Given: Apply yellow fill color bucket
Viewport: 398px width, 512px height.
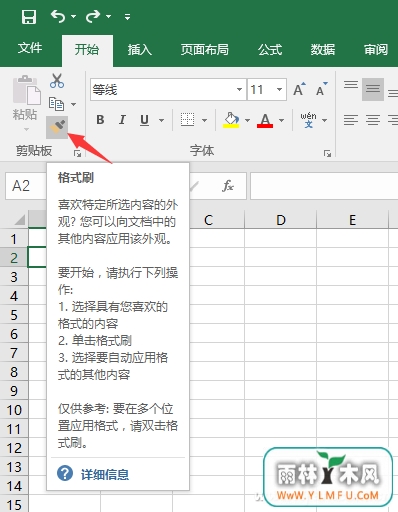Looking at the screenshot, I should [x=231, y=120].
